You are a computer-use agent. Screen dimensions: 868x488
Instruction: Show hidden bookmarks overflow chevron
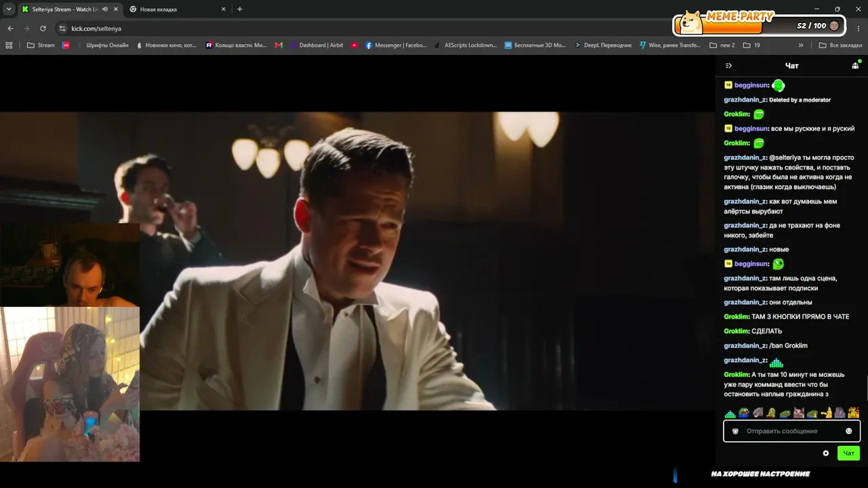801,45
